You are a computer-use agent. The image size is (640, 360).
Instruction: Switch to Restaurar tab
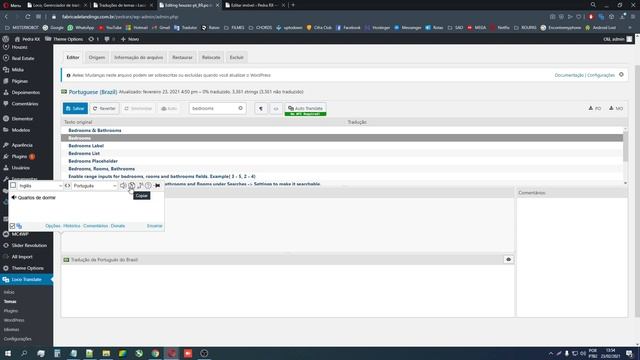(x=182, y=58)
